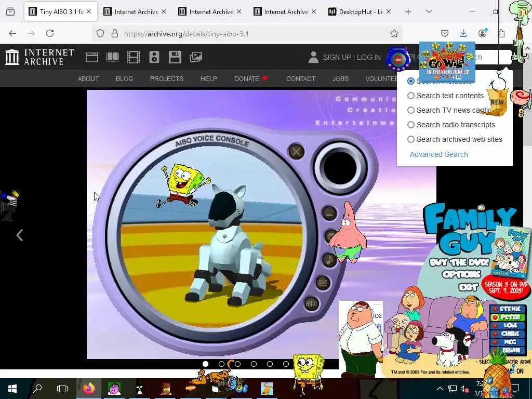Open the ABOUT menu item
Image resolution: width=532 pixels, height=399 pixels.
click(88, 79)
